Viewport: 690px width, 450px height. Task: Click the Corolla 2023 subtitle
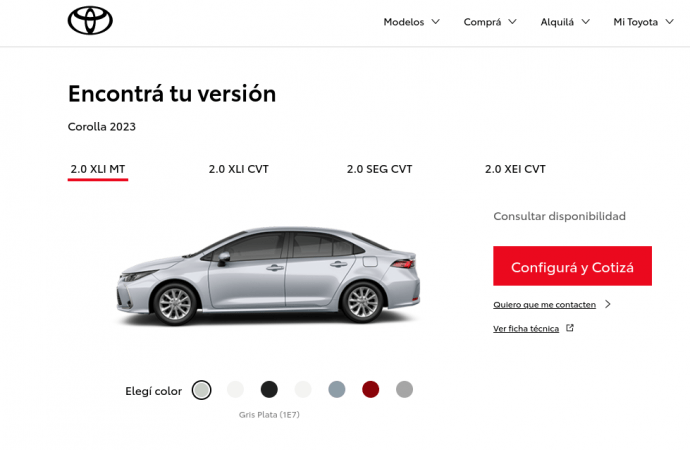102,127
